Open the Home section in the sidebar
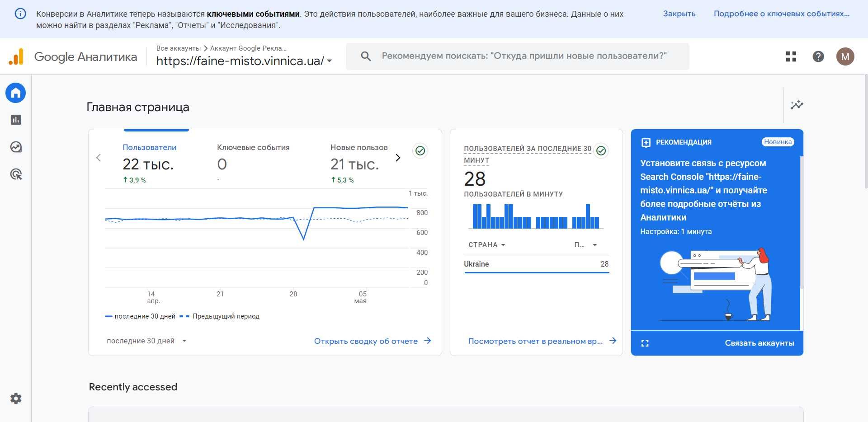868x422 pixels. coord(16,93)
